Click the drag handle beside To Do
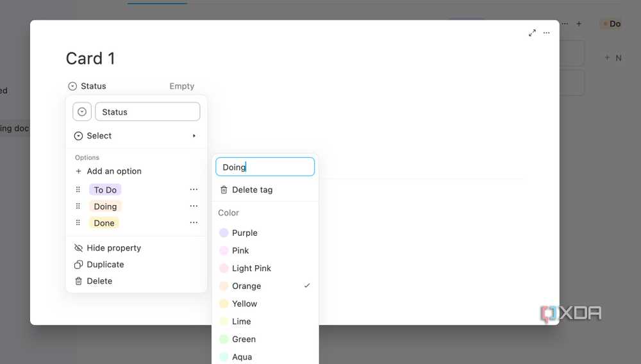This screenshot has width=641, height=364. tap(78, 190)
